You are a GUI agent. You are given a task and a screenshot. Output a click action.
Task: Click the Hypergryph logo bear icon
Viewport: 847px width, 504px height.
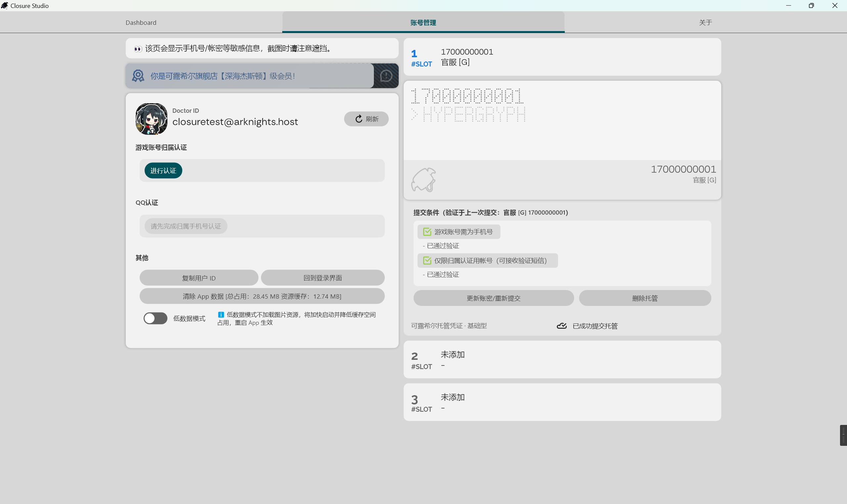(424, 180)
